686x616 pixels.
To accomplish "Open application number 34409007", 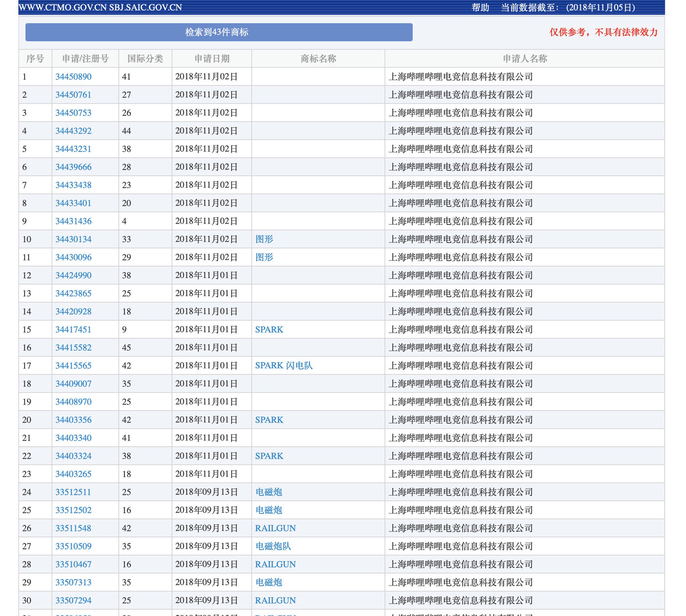I will tap(73, 383).
